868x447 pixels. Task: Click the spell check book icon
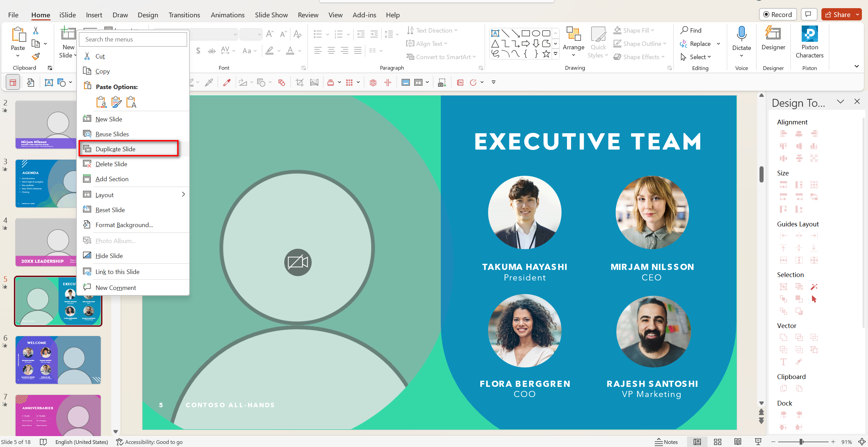[44, 442]
